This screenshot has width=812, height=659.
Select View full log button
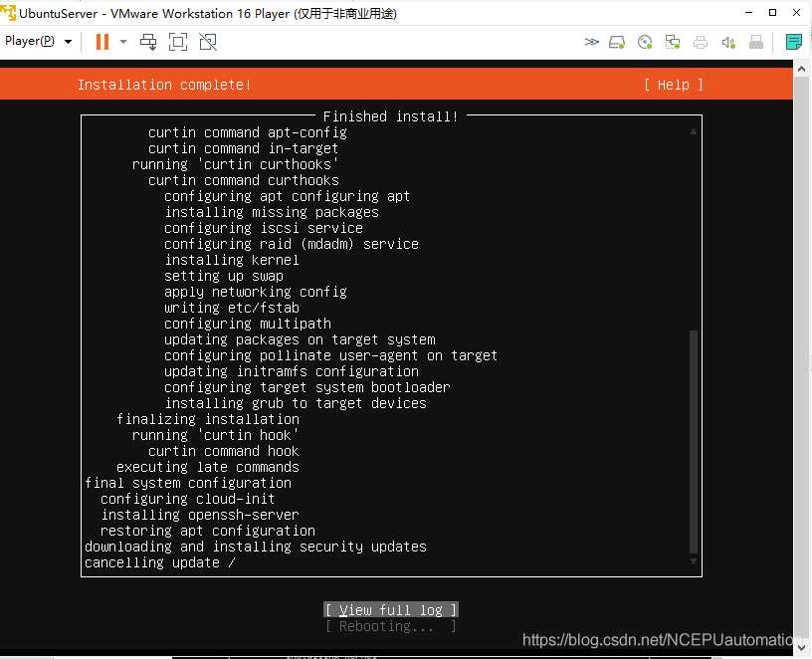point(391,610)
